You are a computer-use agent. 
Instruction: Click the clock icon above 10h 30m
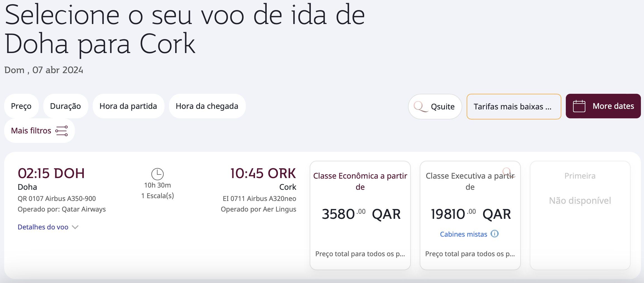coord(158,174)
